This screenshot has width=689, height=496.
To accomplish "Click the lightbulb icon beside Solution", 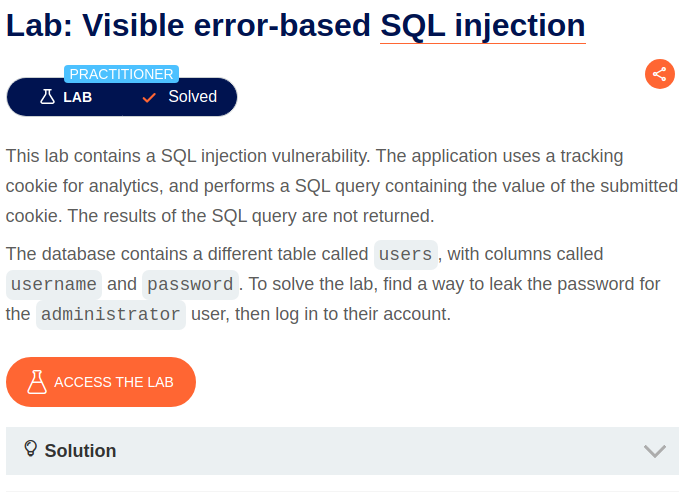I will click(31, 449).
